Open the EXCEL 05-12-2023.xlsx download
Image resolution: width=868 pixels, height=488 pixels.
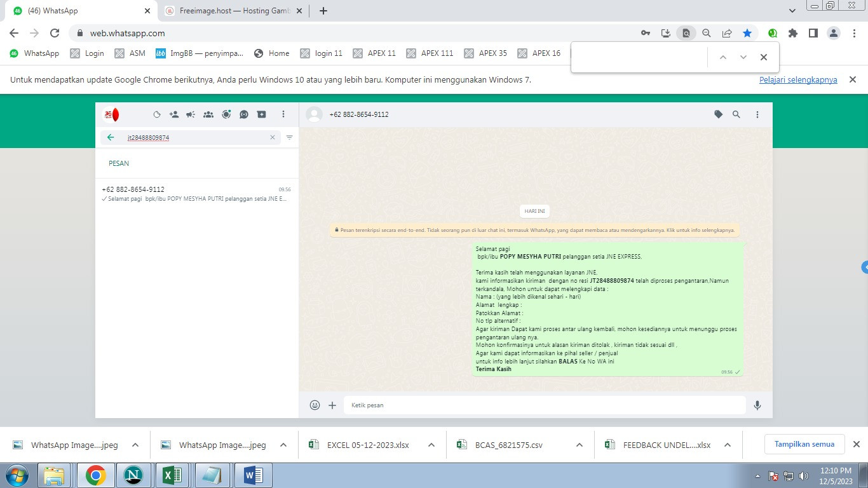click(359, 445)
